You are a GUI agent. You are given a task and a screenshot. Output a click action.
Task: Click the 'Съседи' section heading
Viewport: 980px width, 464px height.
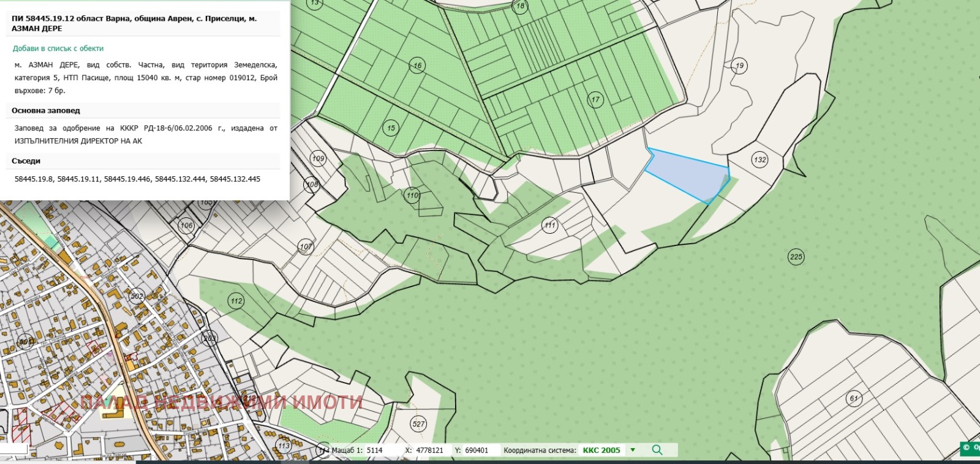(26, 161)
